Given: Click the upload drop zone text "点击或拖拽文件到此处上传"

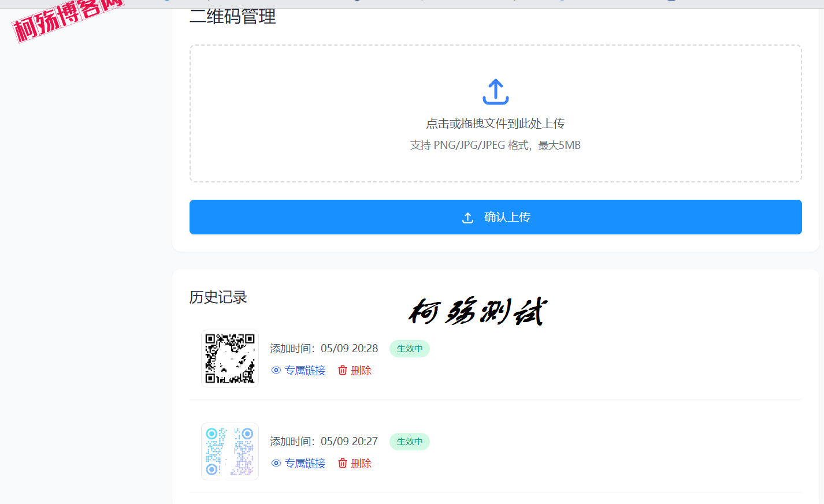Looking at the screenshot, I should point(495,124).
